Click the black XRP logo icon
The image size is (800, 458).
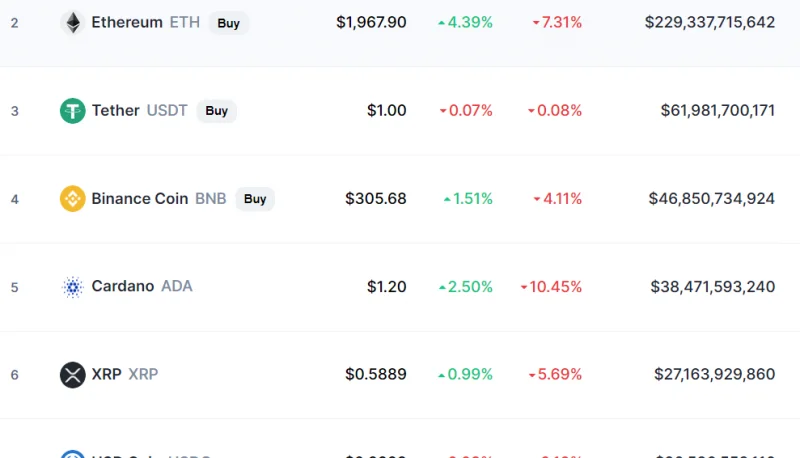point(72,375)
